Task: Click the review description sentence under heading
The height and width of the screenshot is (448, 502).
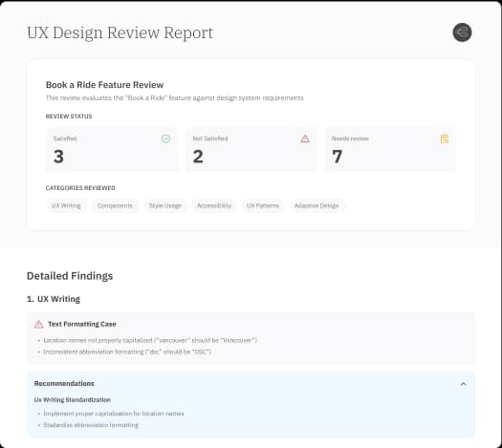Action: 174,97
